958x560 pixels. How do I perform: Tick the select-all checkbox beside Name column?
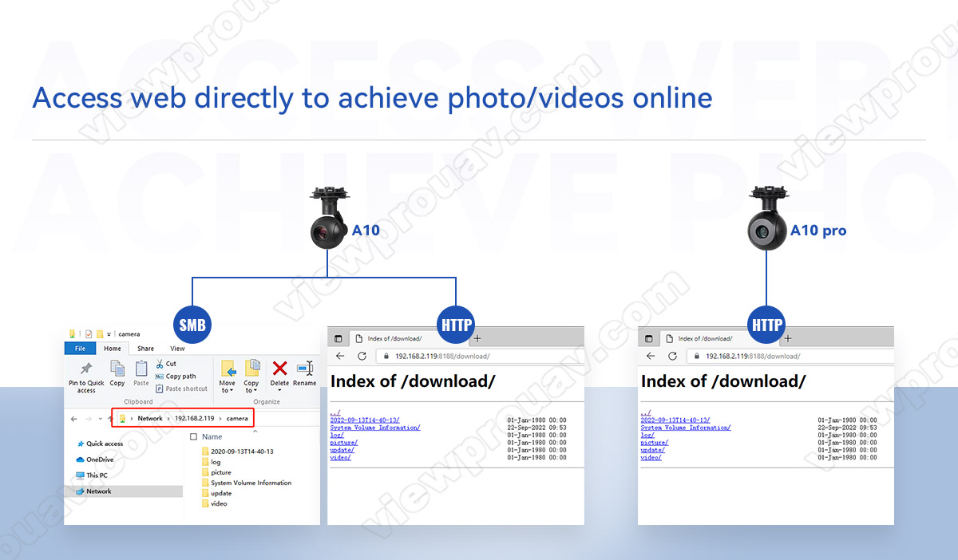coord(193,437)
